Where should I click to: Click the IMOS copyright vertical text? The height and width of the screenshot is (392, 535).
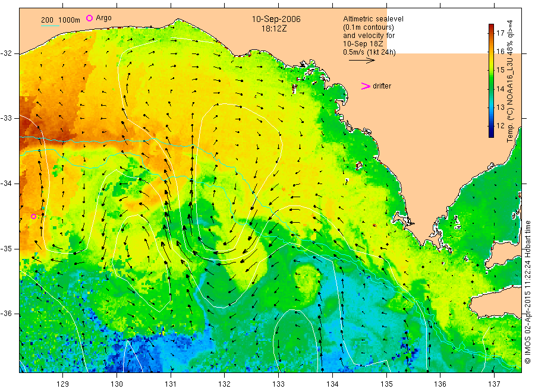pos(527,292)
